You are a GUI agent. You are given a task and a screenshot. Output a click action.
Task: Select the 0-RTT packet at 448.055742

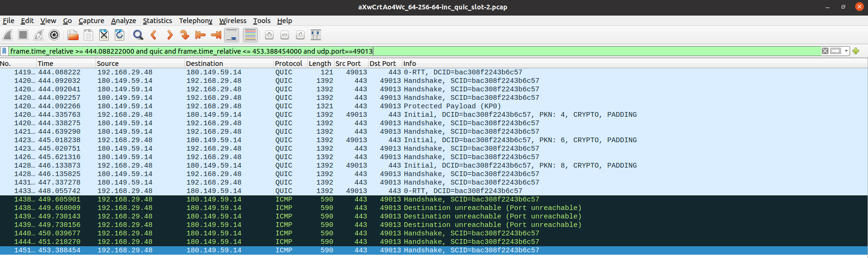coord(434,191)
